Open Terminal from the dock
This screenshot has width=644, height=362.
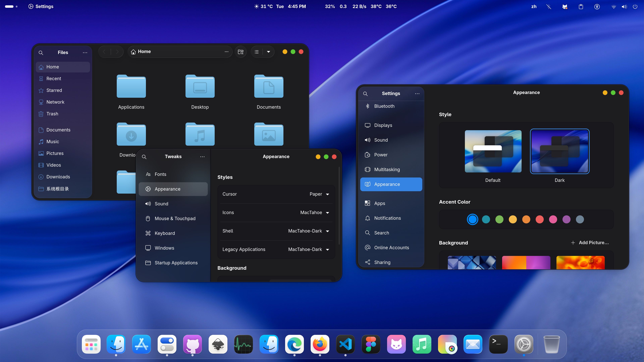pos(498,344)
